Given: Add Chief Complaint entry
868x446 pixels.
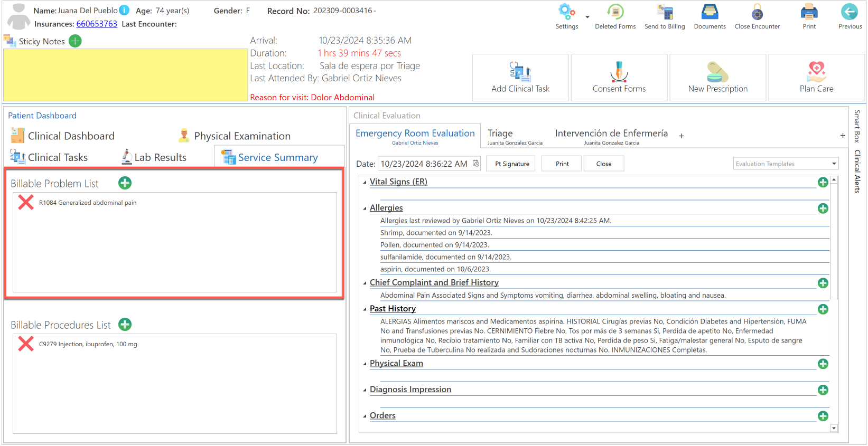Looking at the screenshot, I should tap(823, 283).
